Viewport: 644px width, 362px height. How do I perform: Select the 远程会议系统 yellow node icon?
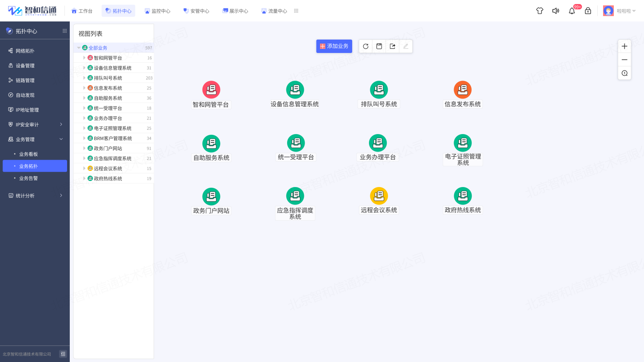coord(379,196)
